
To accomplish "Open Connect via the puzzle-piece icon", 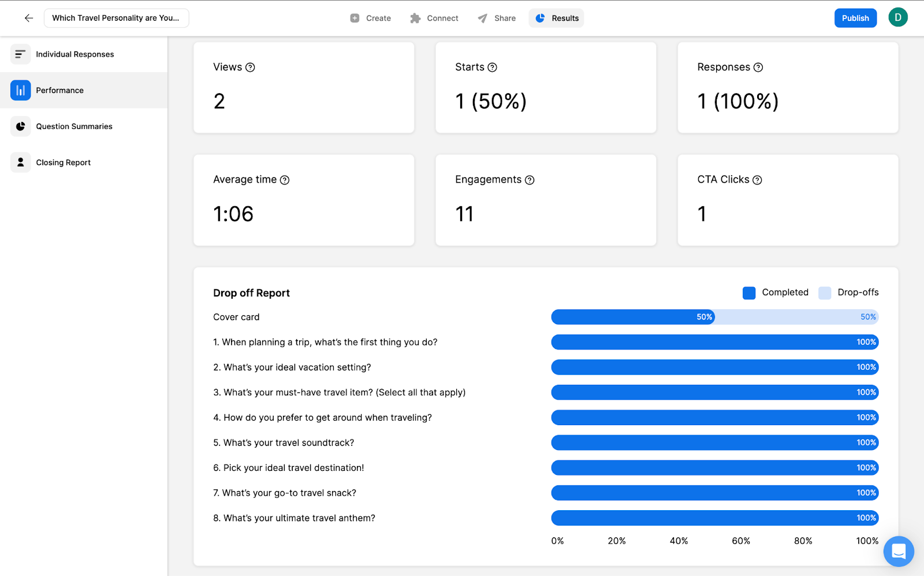I will click(415, 18).
